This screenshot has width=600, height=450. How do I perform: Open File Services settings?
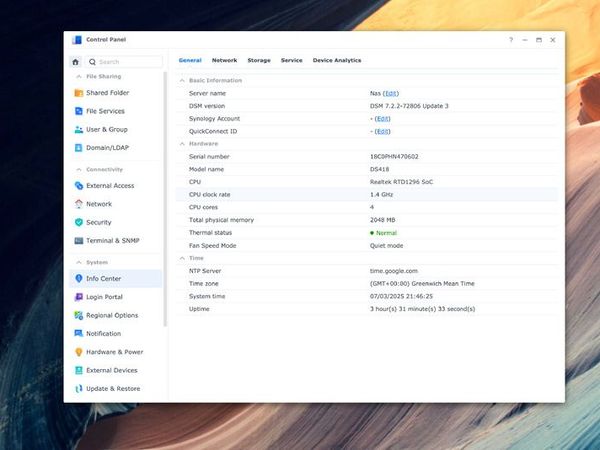(x=116, y=111)
